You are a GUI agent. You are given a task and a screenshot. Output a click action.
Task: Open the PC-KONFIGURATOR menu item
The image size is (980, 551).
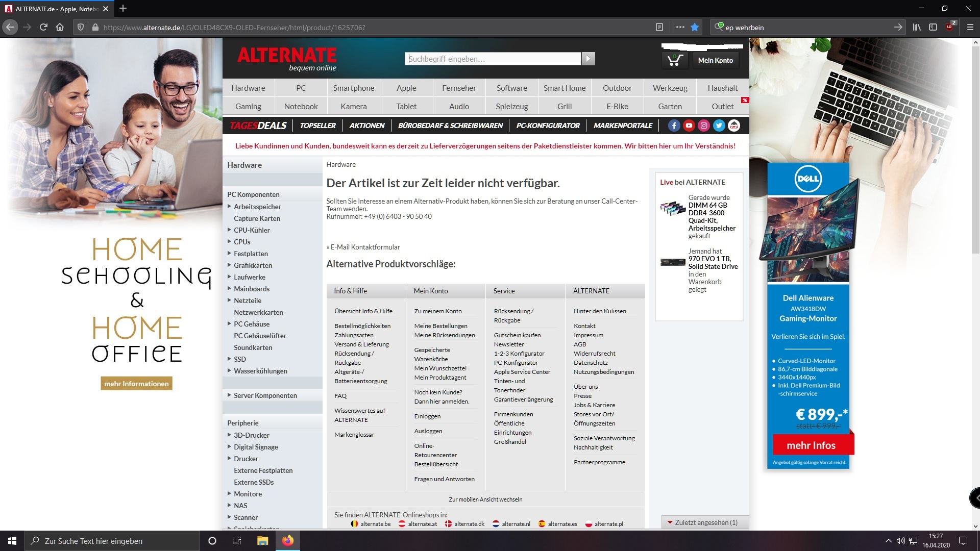(x=548, y=126)
